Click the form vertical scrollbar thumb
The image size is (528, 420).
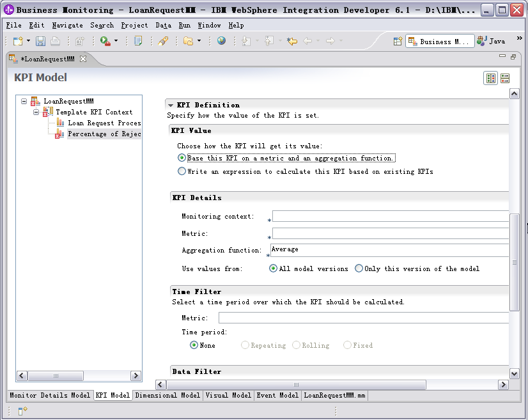514,262
